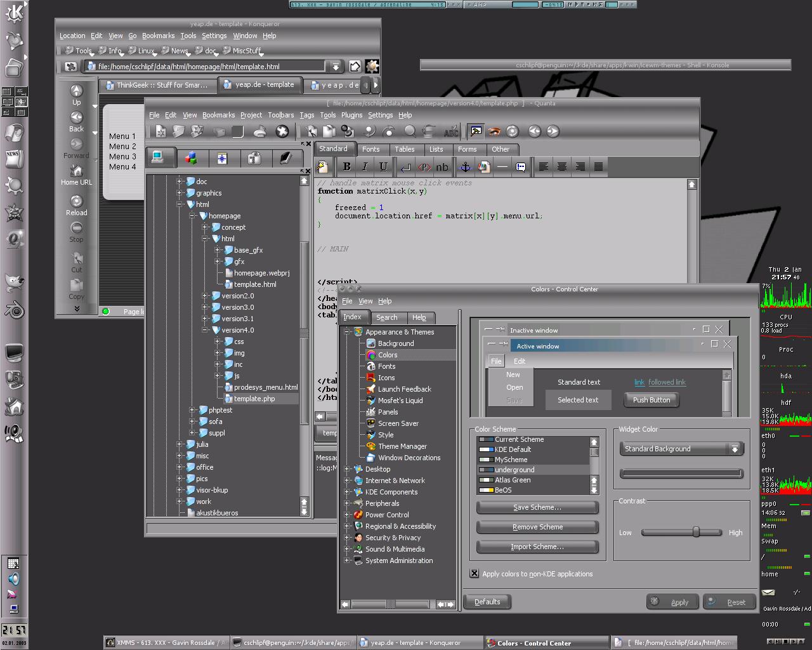The height and width of the screenshot is (650, 812).
Task: Expand the julia folder in tree
Action: point(180,444)
